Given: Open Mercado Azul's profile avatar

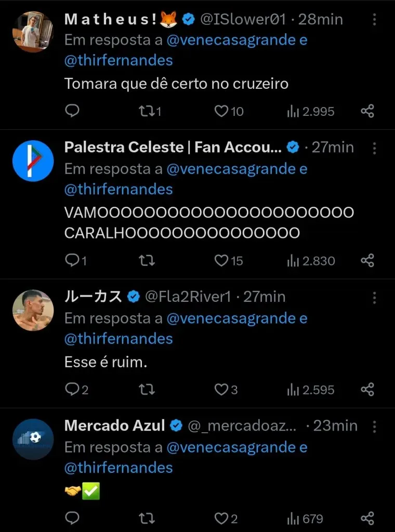Looking at the screenshot, I should (x=33, y=439).
